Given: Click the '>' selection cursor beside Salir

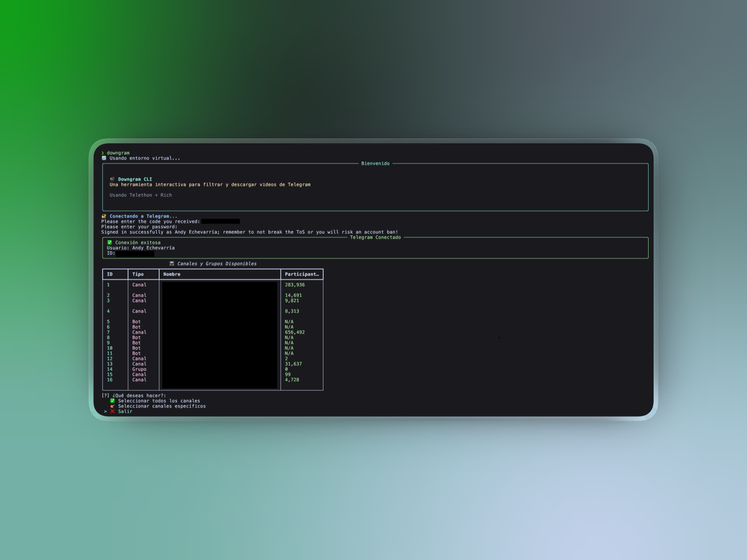Looking at the screenshot, I should (105, 411).
